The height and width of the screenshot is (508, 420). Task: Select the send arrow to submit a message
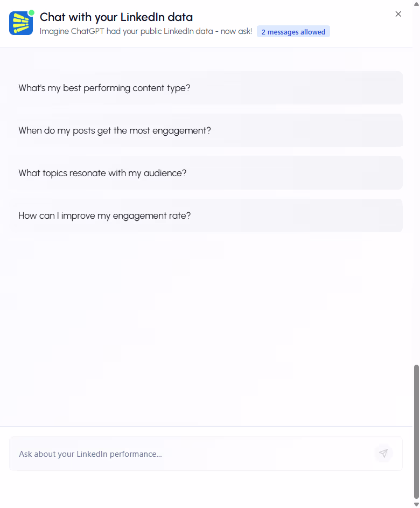tap(383, 454)
